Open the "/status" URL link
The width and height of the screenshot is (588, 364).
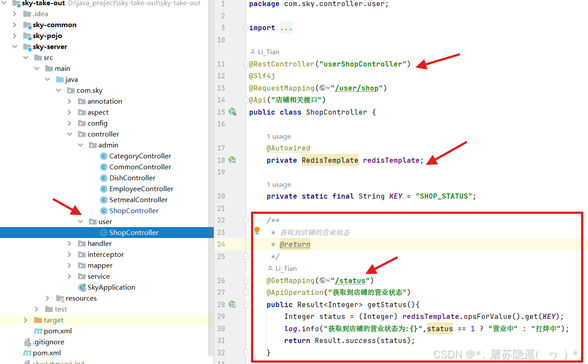point(350,281)
